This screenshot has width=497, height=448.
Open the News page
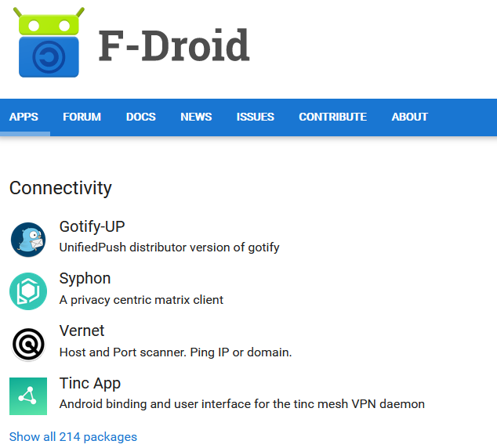click(x=196, y=117)
